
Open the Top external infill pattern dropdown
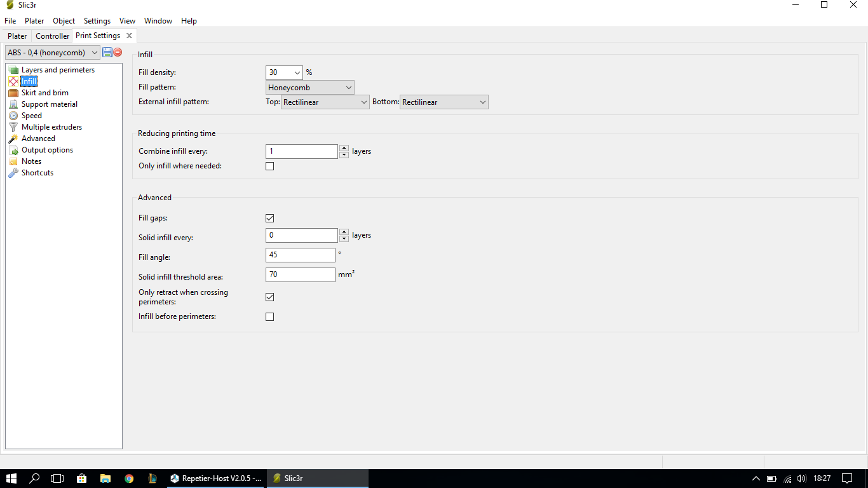[x=325, y=102]
